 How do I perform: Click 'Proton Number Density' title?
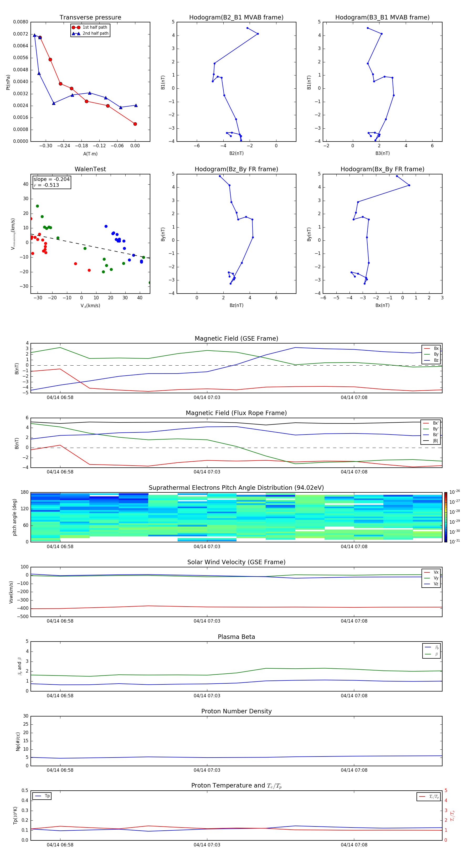[236, 711]
